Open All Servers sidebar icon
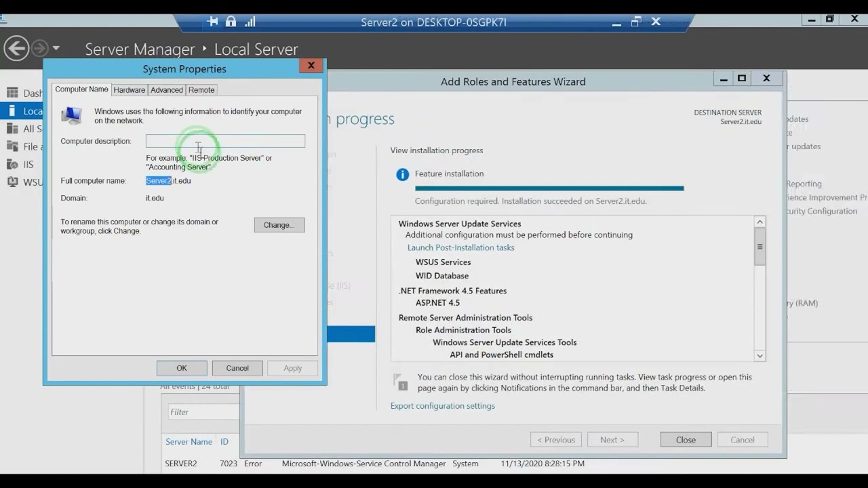This screenshot has height=488, width=868. pyautogui.click(x=12, y=128)
